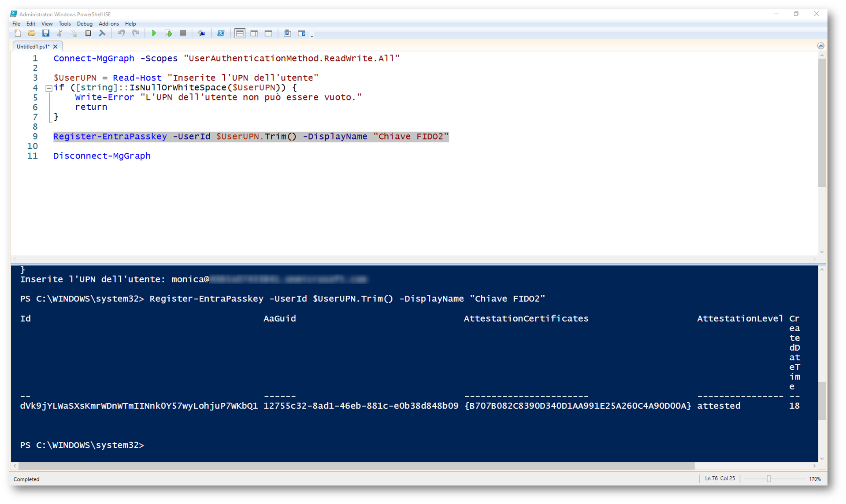
Task: Show the command add-on pane
Action: tap(301, 33)
